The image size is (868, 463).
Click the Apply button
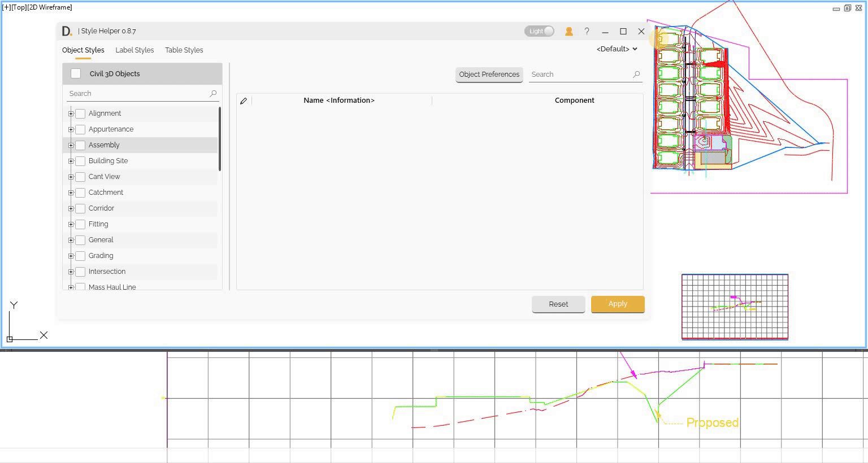617,304
